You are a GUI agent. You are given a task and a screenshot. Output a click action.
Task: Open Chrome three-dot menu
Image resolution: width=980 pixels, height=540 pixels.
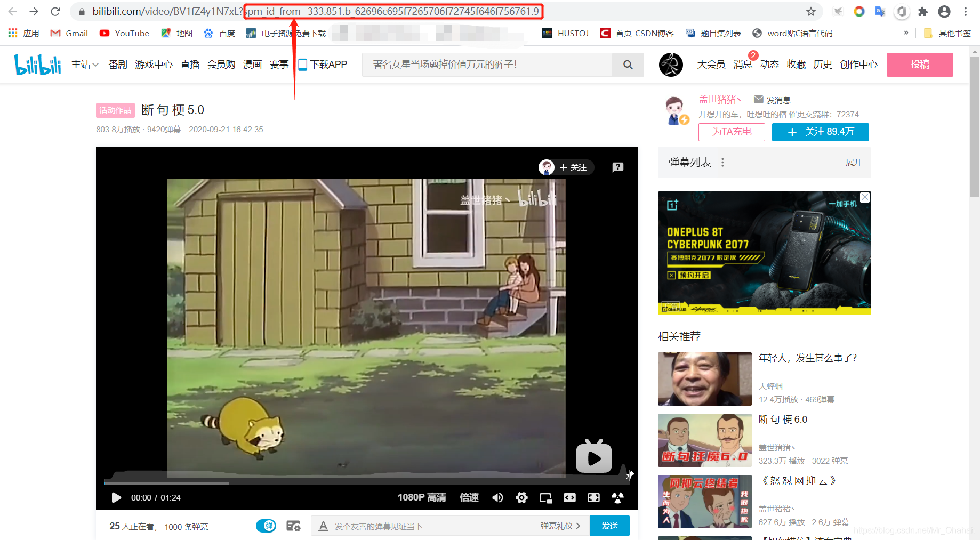(x=966, y=11)
